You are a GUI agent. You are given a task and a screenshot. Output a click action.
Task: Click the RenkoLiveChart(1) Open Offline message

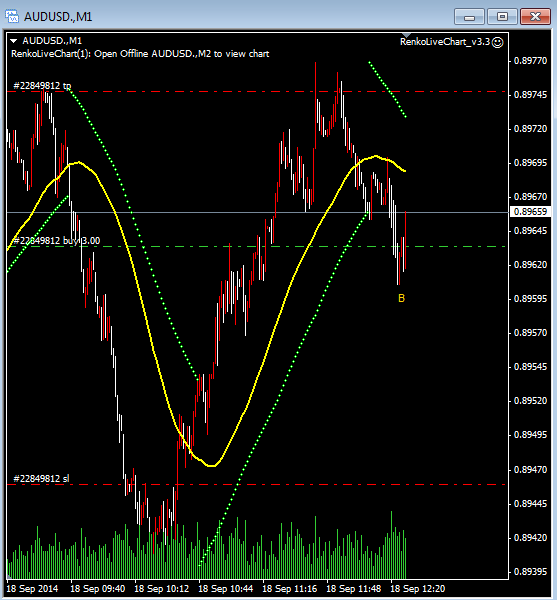click(140, 54)
